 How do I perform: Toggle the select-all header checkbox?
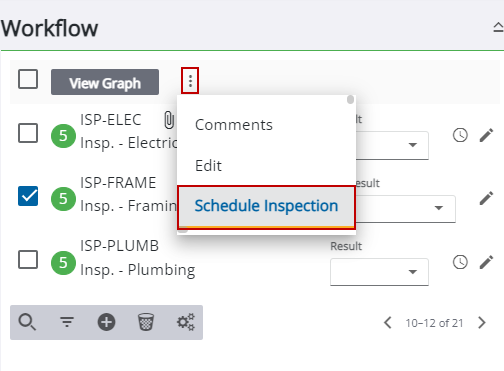tap(28, 79)
